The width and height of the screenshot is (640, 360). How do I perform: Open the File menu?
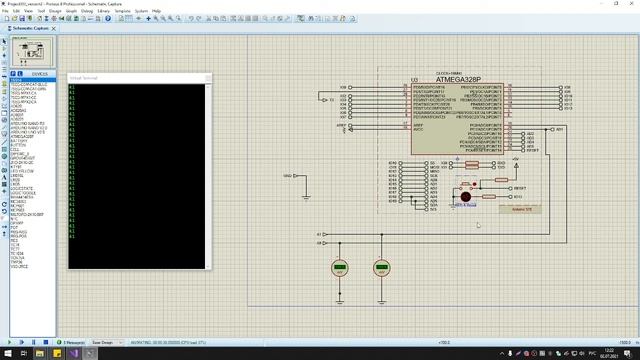(5, 11)
